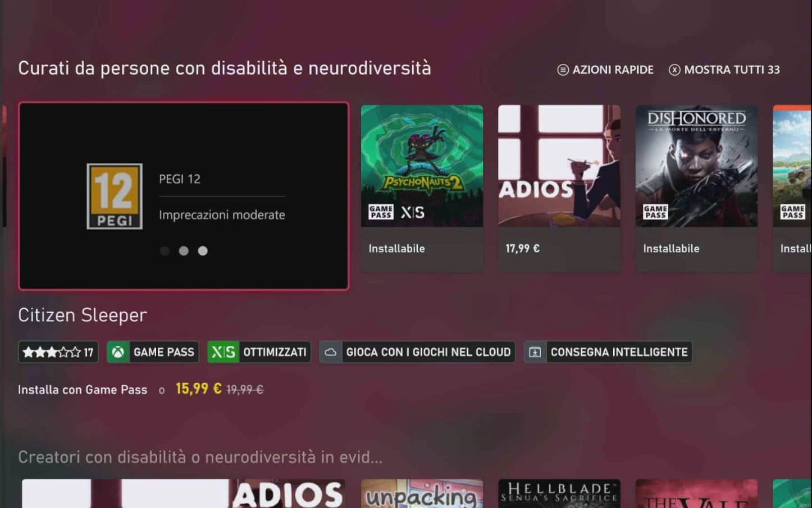Show all 33 items with Mostra Tutti
This screenshot has height=508, width=812.
click(x=724, y=70)
